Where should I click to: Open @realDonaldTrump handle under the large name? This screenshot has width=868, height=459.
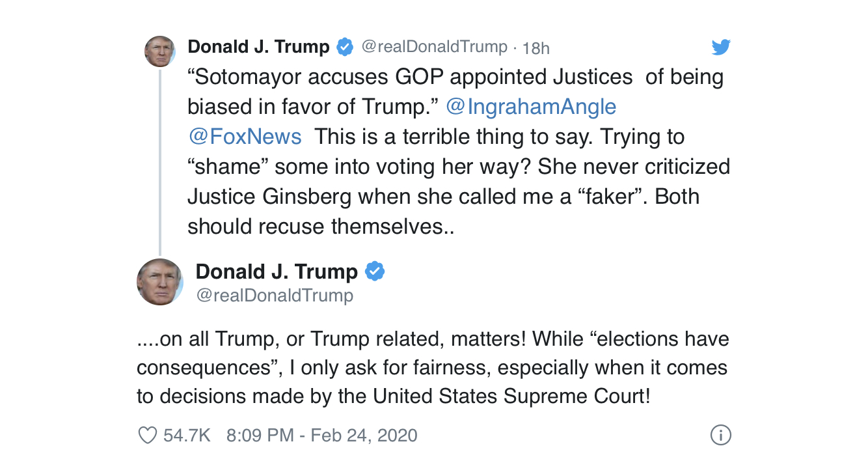coord(275,296)
